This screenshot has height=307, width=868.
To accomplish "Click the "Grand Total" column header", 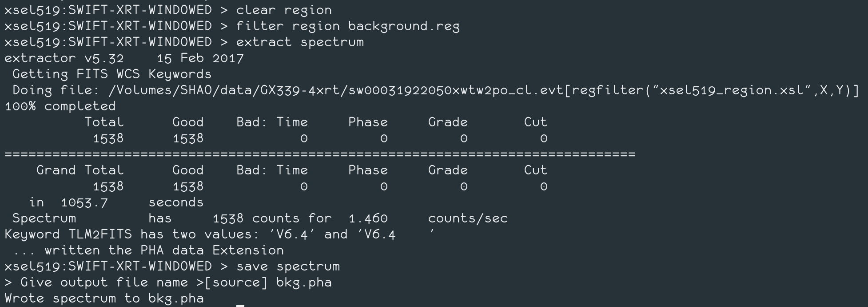I will point(80,170).
